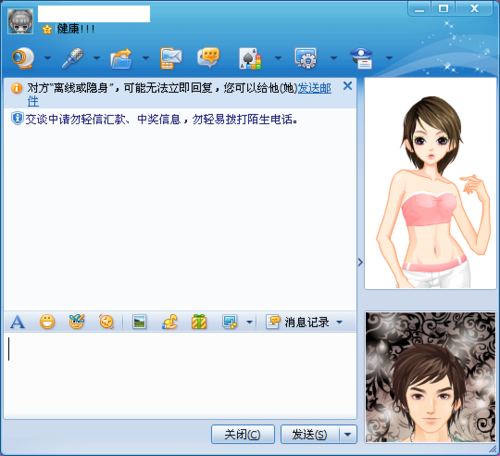Open the emoticon smiley picker
The image size is (500, 456).
coord(47,322)
